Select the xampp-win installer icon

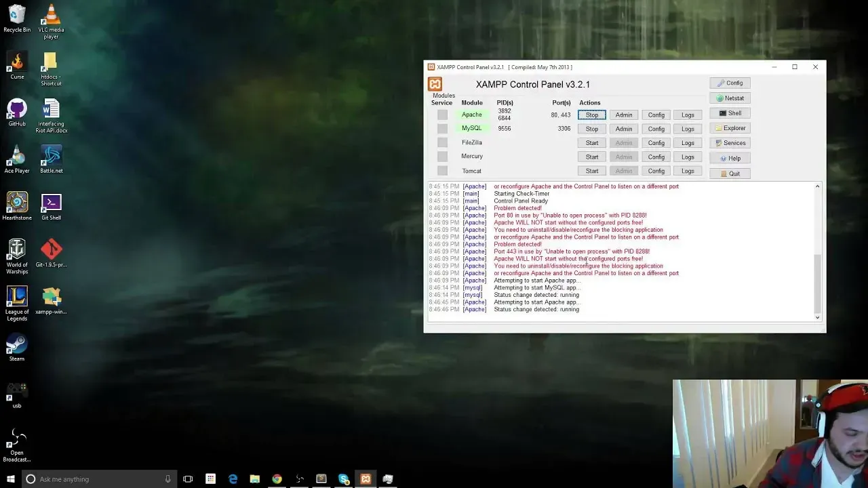[x=51, y=300]
